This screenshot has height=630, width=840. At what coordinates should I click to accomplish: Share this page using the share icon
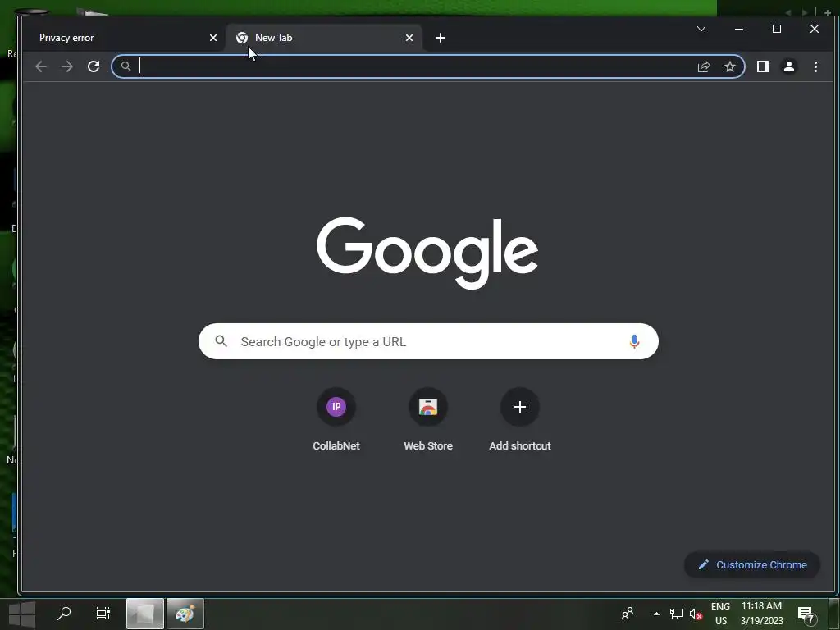pyautogui.click(x=704, y=66)
